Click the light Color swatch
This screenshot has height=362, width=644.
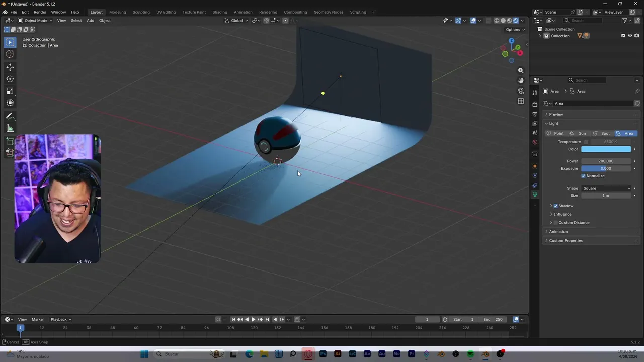pos(606,149)
